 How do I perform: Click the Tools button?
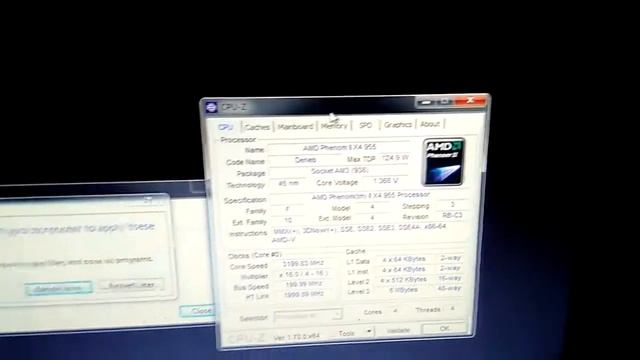click(x=347, y=333)
